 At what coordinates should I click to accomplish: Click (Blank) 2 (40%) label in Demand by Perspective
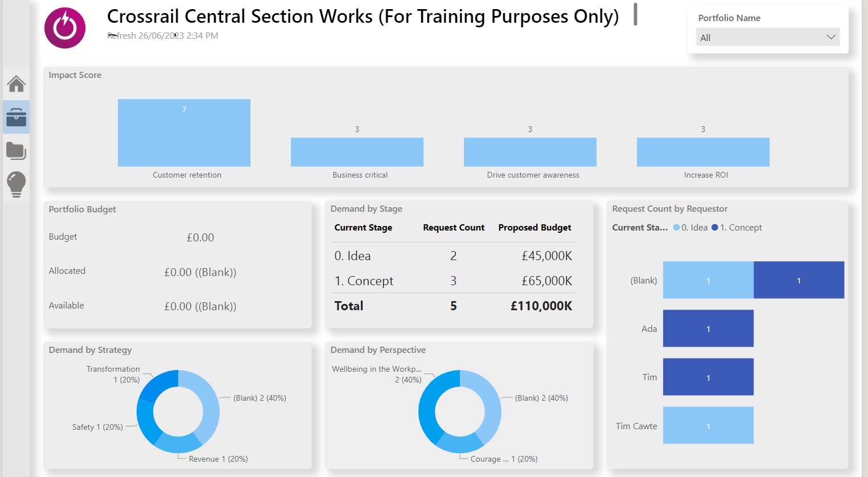[541, 398]
